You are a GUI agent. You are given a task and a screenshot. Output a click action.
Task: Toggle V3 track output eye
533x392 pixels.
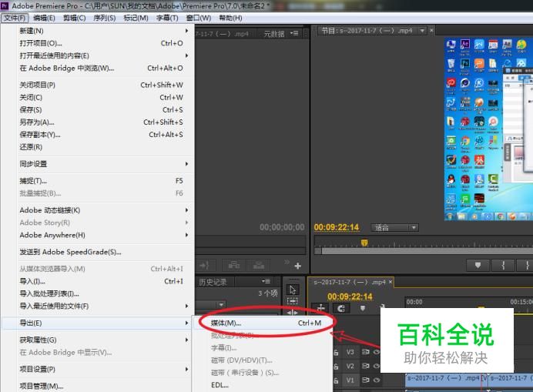click(x=377, y=352)
